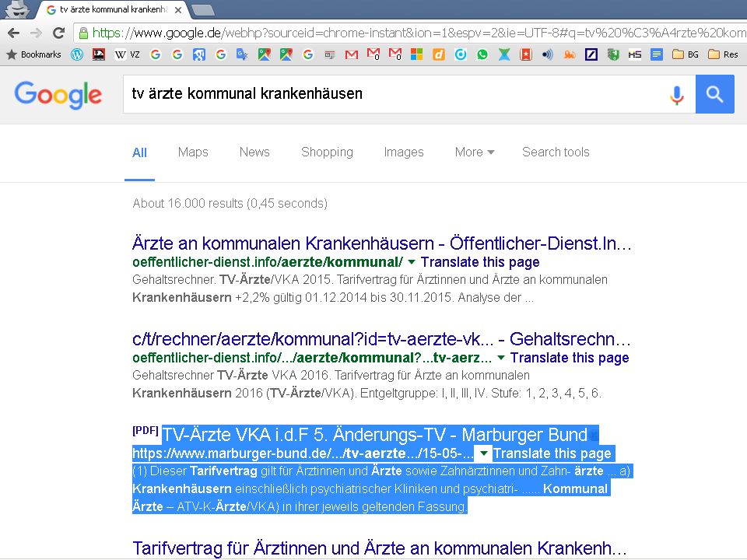
Task: Open the sound waves bookmark icon
Action: click(x=548, y=54)
